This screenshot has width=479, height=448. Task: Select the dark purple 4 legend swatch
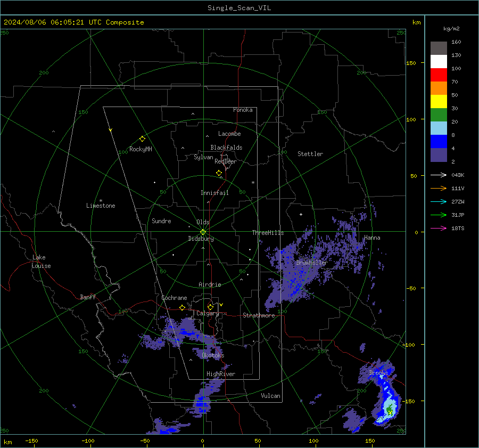(x=439, y=154)
